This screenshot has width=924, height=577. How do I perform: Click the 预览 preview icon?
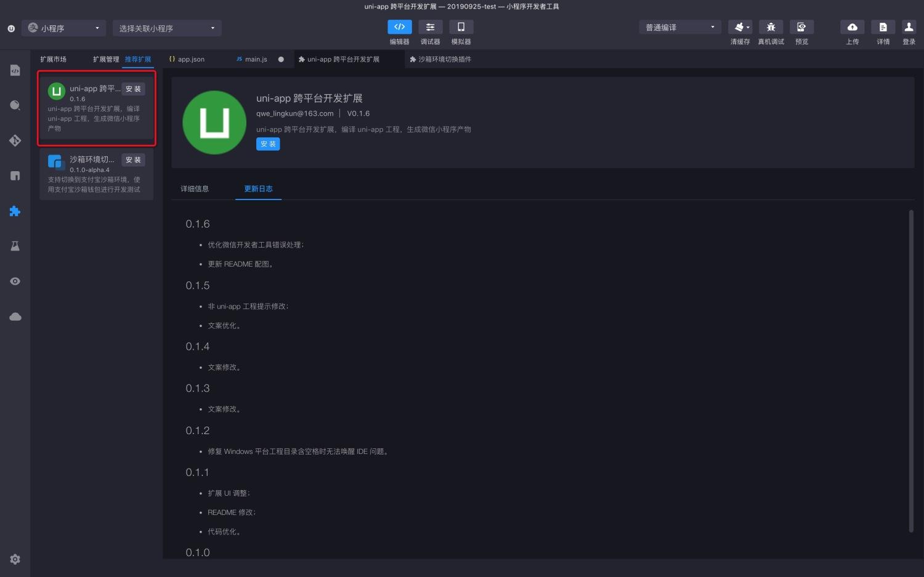801,27
